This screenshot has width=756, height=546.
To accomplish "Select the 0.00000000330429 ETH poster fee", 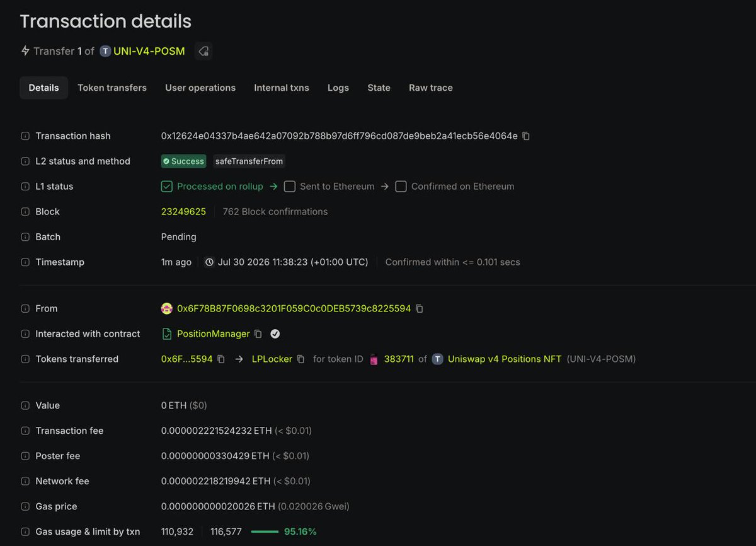I will (x=215, y=456).
